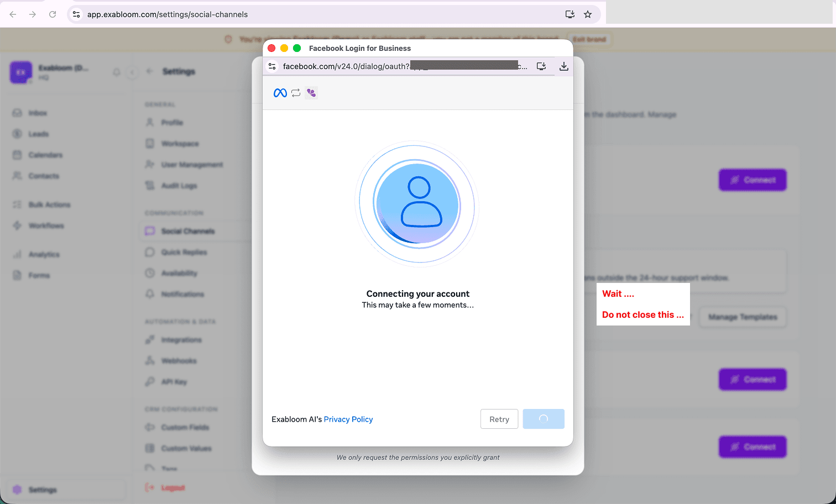Select Custom Fields in settings menu

[x=185, y=427]
